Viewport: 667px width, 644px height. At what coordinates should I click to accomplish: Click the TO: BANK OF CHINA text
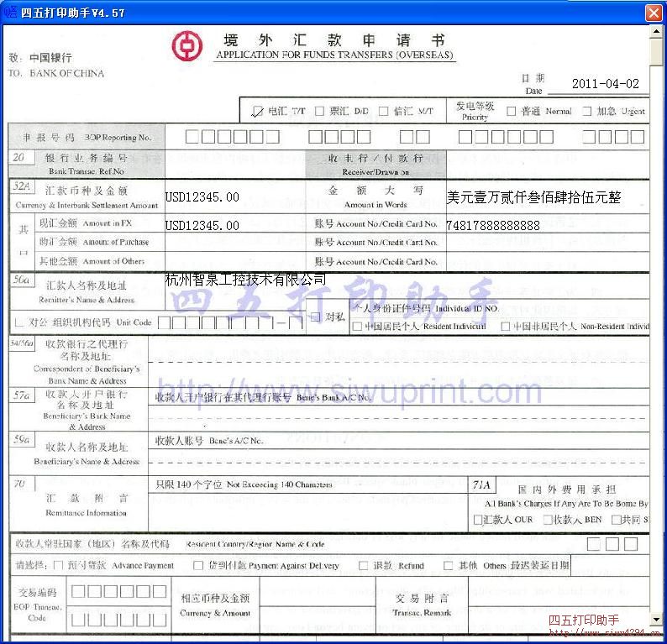pyautogui.click(x=55, y=73)
